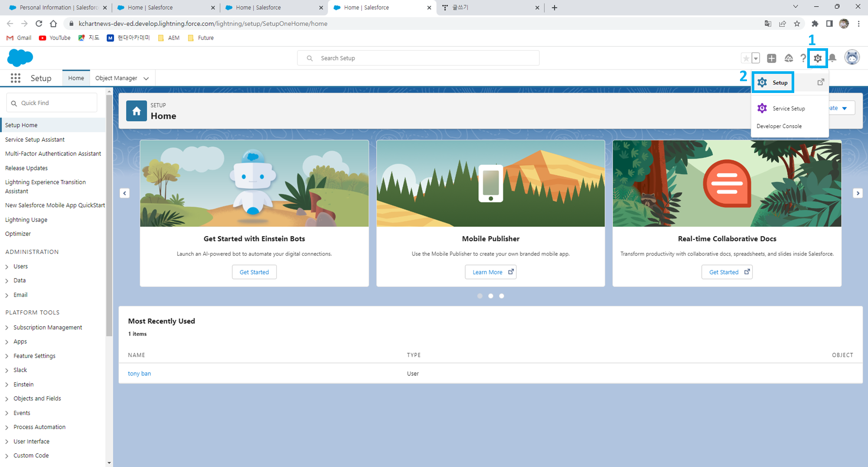Open the favorites list dropdown arrow

point(756,58)
